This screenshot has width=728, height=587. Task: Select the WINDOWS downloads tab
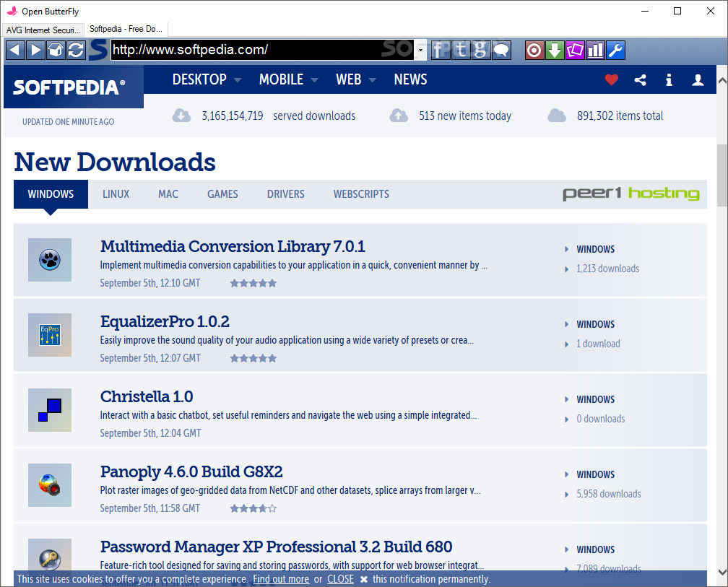51,194
